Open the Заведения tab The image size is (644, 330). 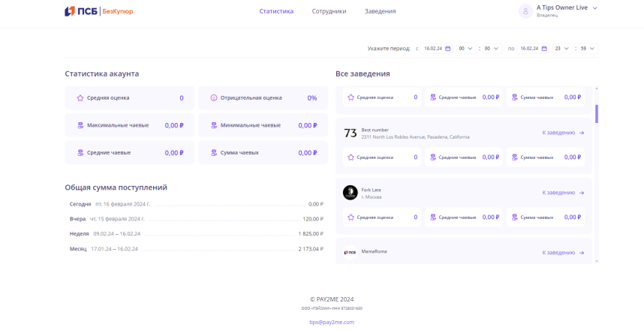coord(380,11)
